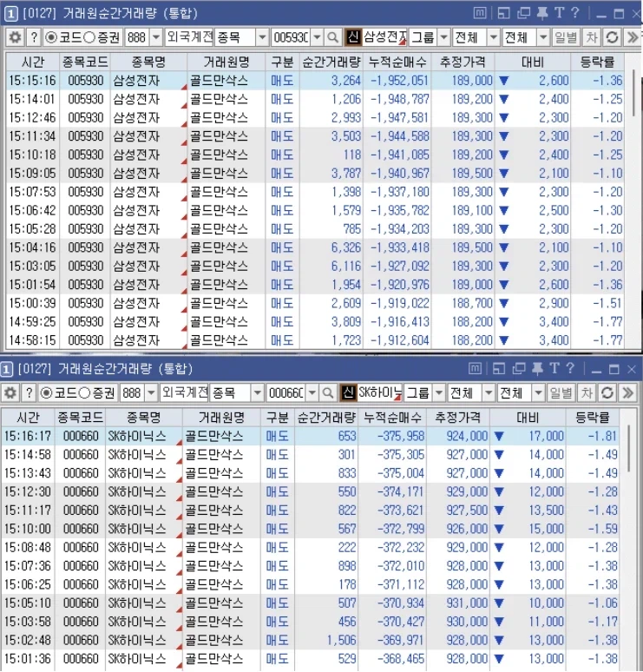643x672 pixels.
Task: Click the 신 badge beside 삼성전자
Action: (353, 37)
